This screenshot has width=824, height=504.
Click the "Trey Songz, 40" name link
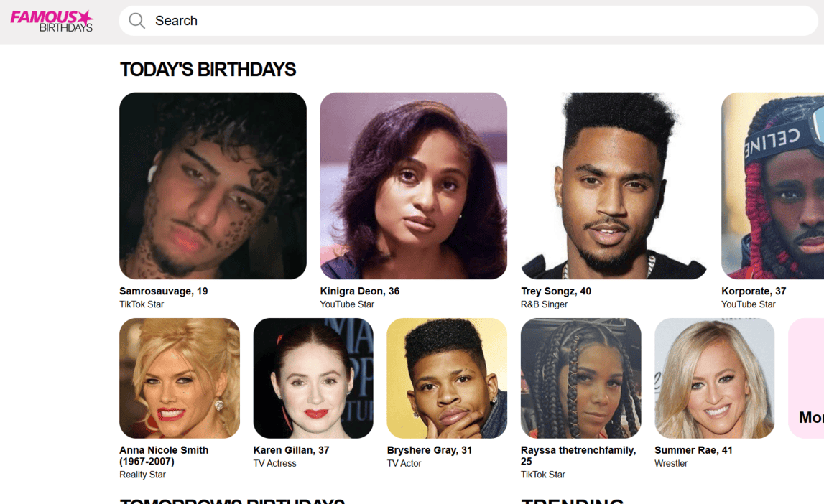click(x=556, y=291)
